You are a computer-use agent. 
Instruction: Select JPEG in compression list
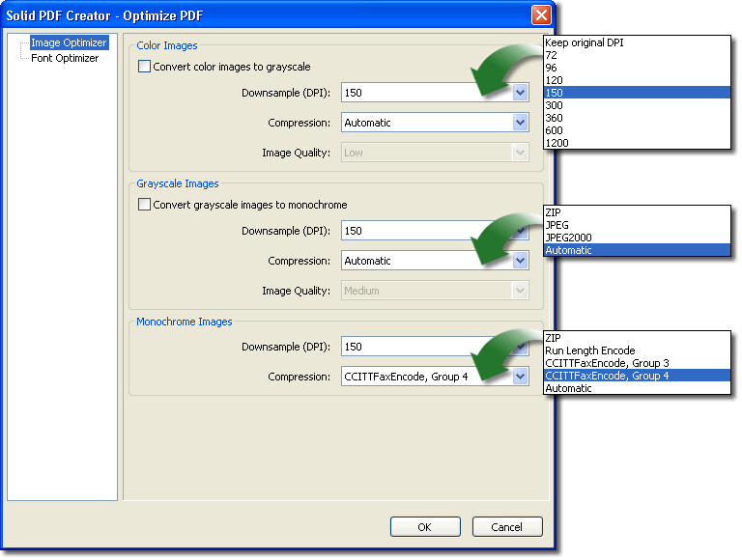637,225
